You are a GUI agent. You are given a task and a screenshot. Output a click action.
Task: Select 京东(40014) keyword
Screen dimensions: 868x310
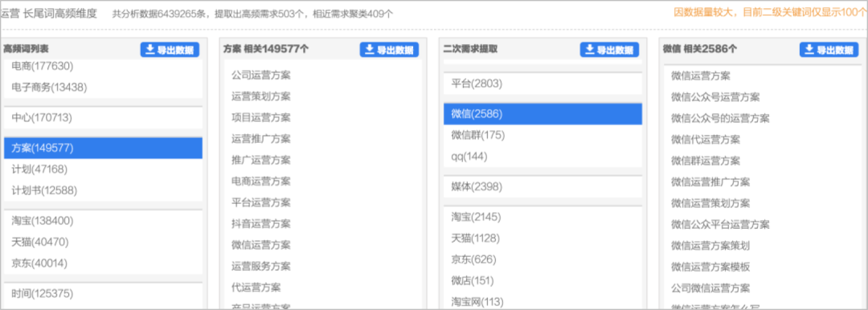(x=40, y=263)
